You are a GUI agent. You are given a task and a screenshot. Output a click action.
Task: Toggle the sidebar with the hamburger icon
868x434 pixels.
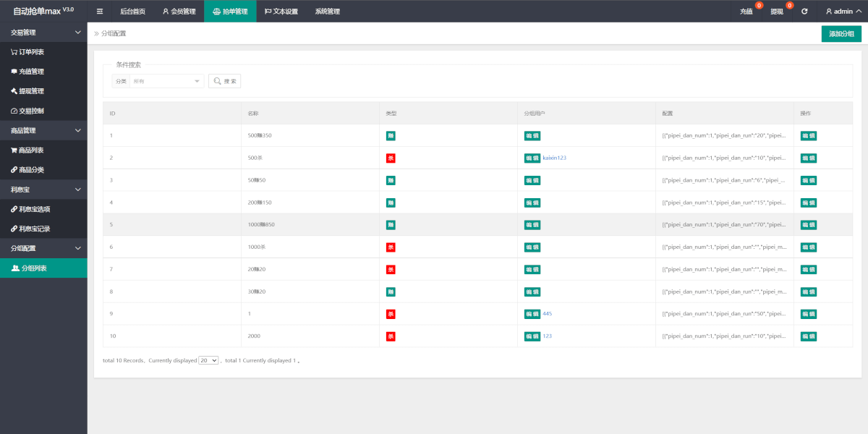coord(100,12)
